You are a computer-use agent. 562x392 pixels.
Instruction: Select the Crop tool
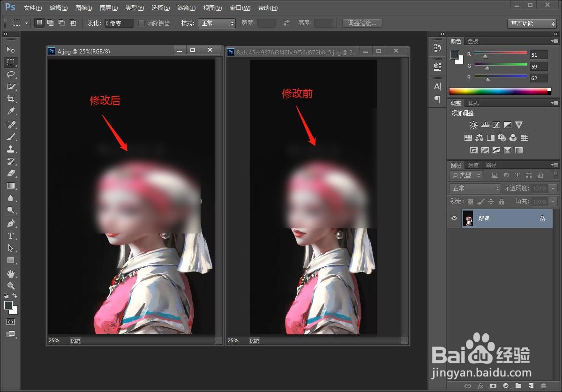click(11, 98)
